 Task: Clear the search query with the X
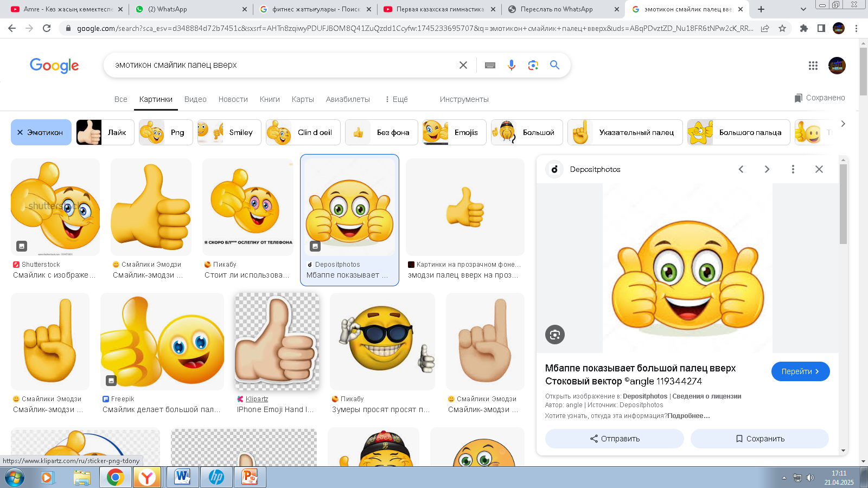click(463, 65)
